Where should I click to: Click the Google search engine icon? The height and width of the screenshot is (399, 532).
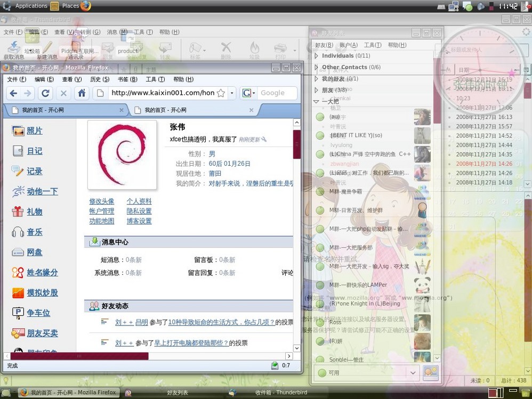pyautogui.click(x=247, y=93)
